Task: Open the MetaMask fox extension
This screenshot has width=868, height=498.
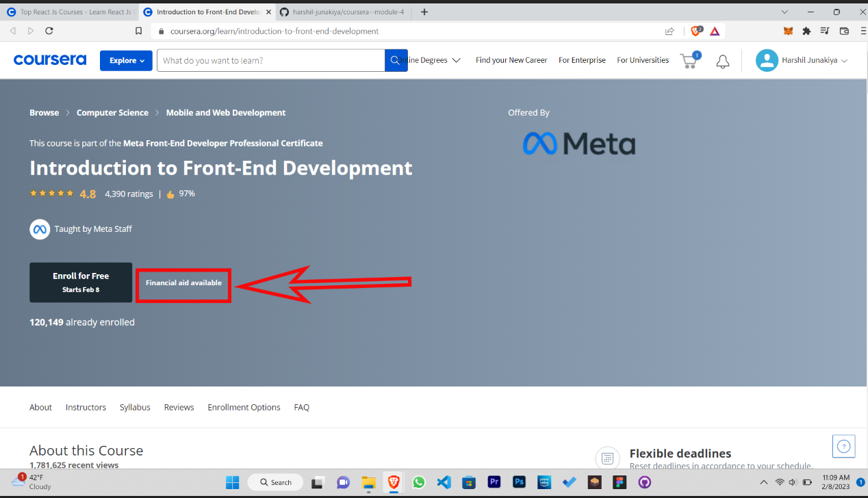Action: [787, 31]
